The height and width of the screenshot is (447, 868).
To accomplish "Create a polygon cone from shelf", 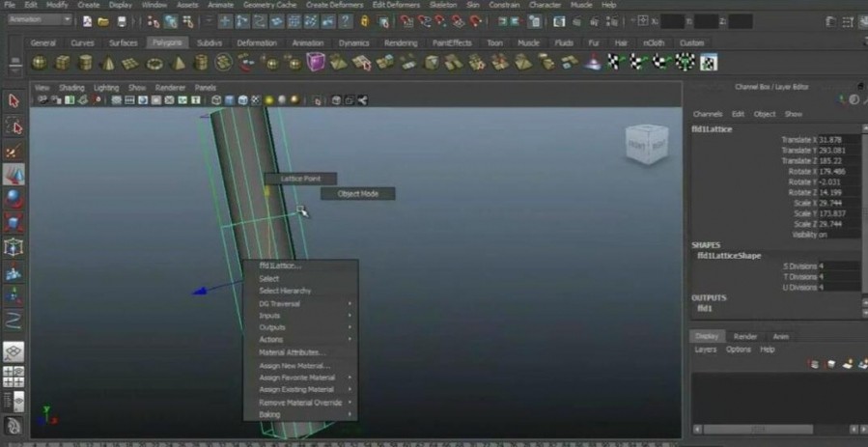I will coord(108,63).
